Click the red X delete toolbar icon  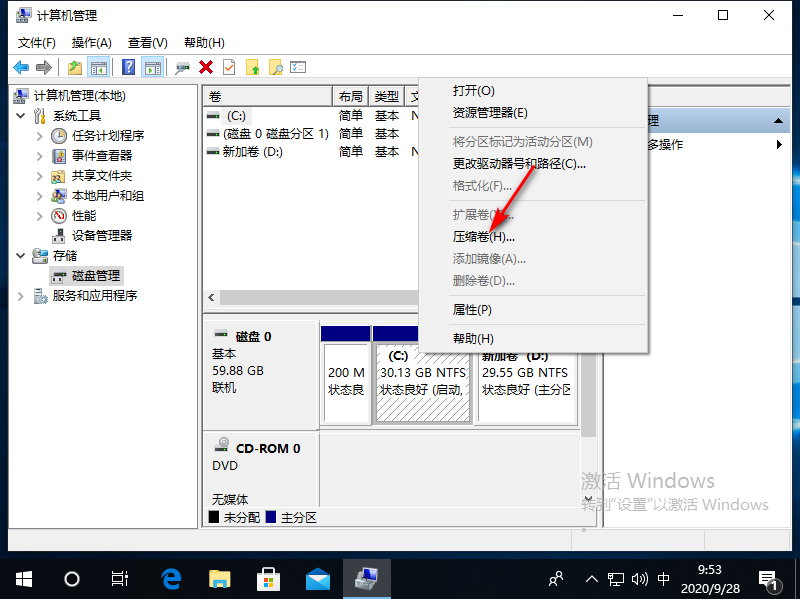(x=204, y=67)
